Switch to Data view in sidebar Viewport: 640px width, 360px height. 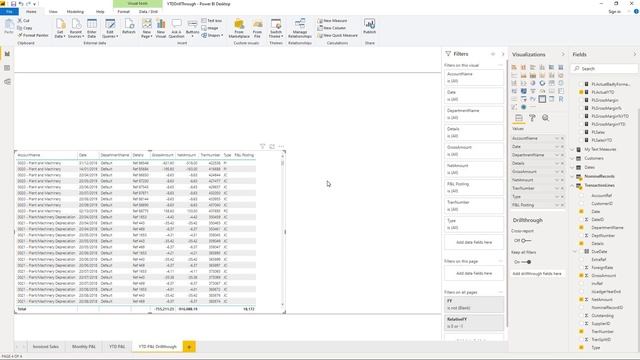coord(7,68)
